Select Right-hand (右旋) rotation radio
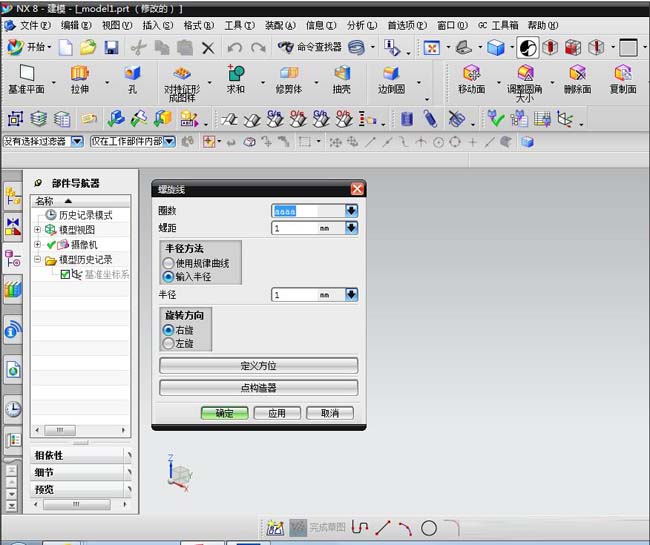The width and height of the screenshot is (650, 545). click(x=168, y=330)
